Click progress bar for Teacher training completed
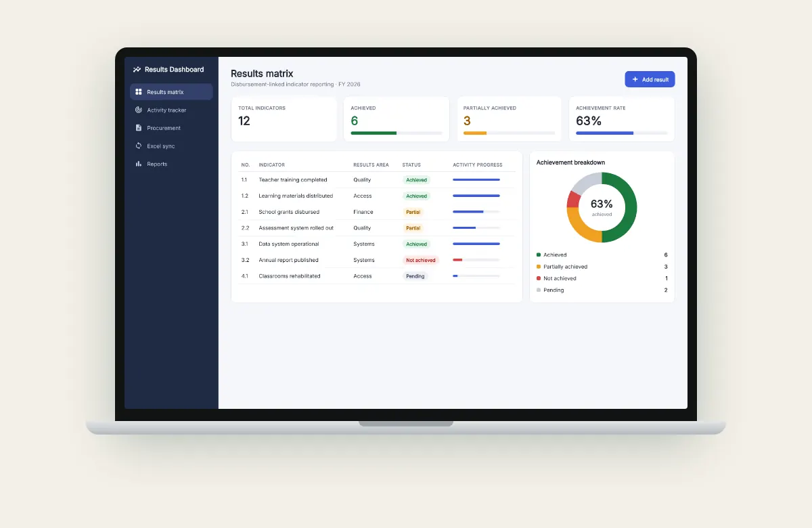This screenshot has height=528, width=812. 476,179
